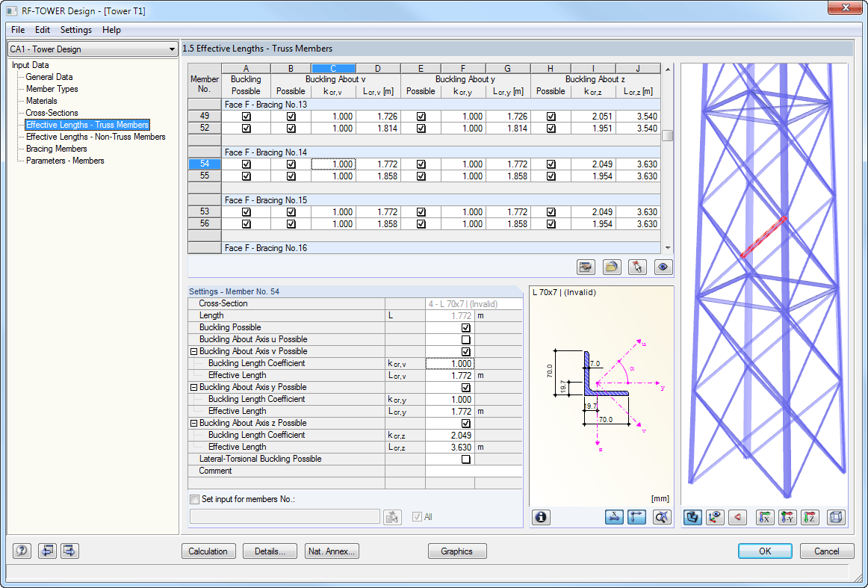Open the Nat. Annex... dialog
The height and width of the screenshot is (588, 868).
[x=332, y=551]
